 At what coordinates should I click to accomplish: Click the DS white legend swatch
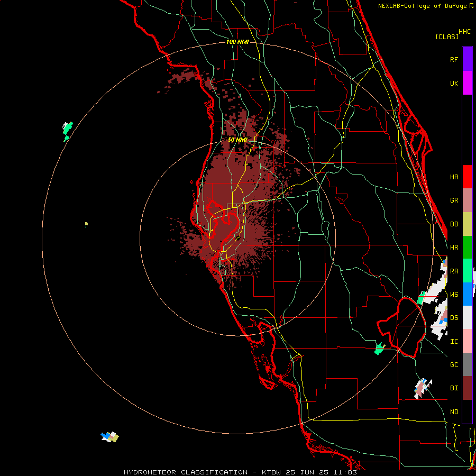click(467, 317)
